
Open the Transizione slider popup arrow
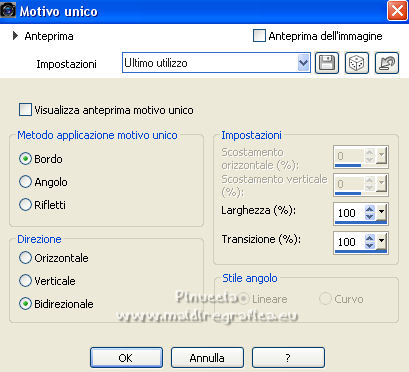pyautogui.click(x=381, y=241)
